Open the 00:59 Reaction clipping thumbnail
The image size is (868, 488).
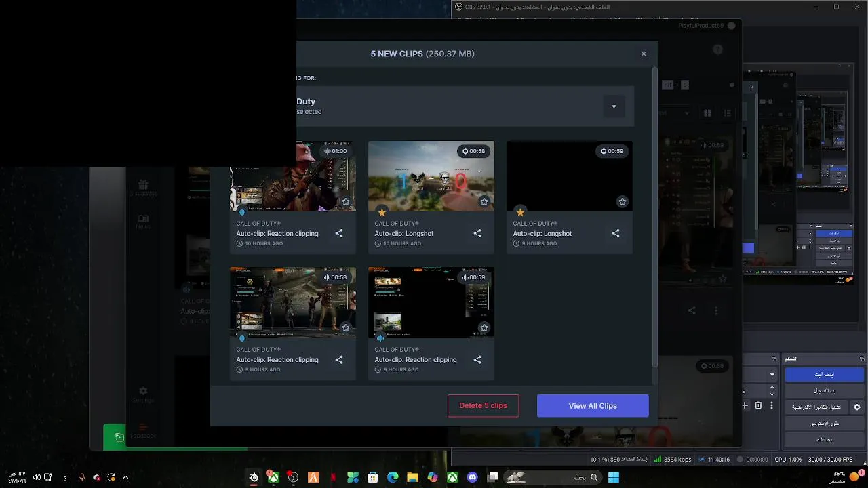pyautogui.click(x=431, y=302)
